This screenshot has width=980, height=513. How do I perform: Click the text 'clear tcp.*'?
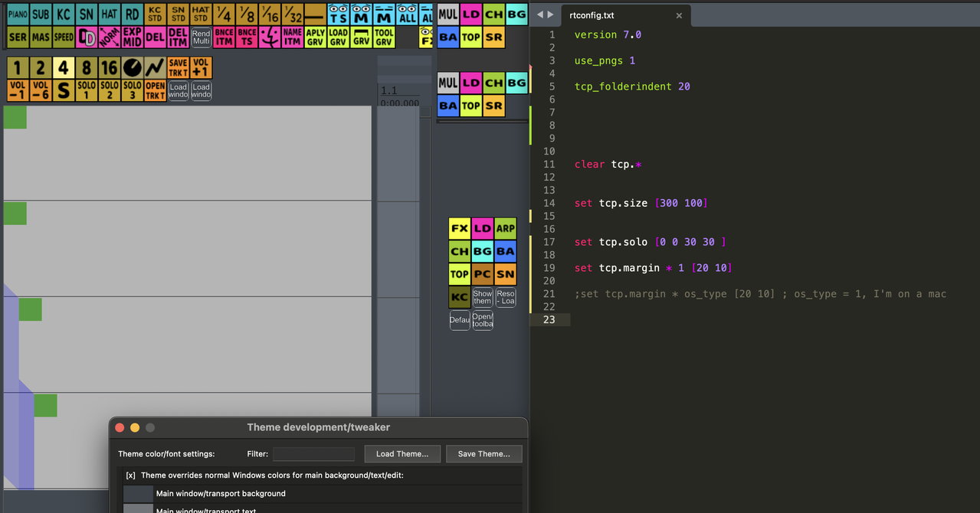pyautogui.click(x=608, y=165)
